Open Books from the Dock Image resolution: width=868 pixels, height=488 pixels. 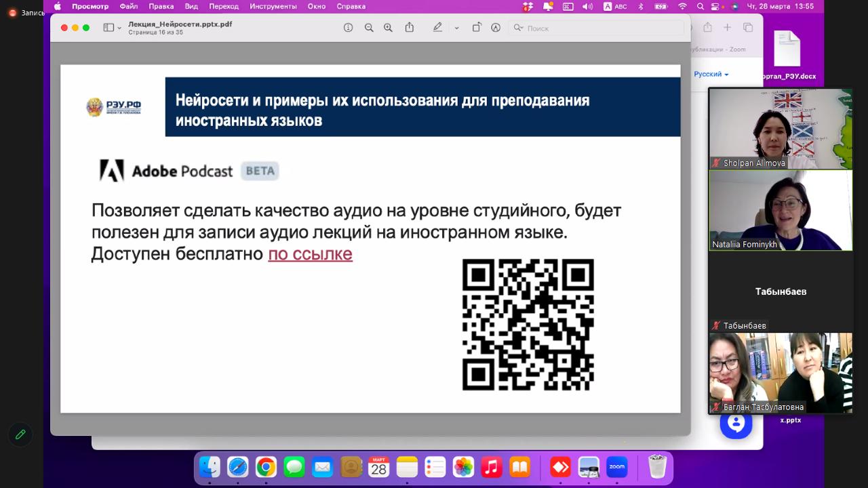point(519,467)
